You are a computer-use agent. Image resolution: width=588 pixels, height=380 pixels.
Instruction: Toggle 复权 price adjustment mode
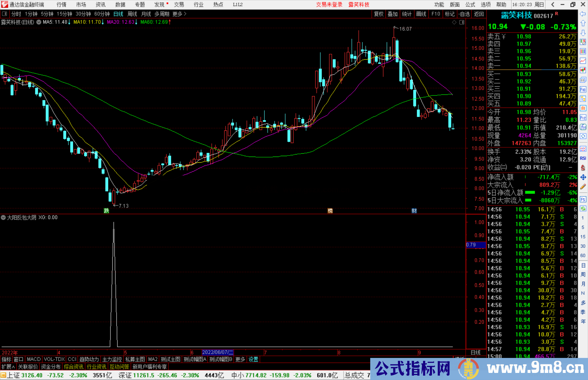point(379,14)
